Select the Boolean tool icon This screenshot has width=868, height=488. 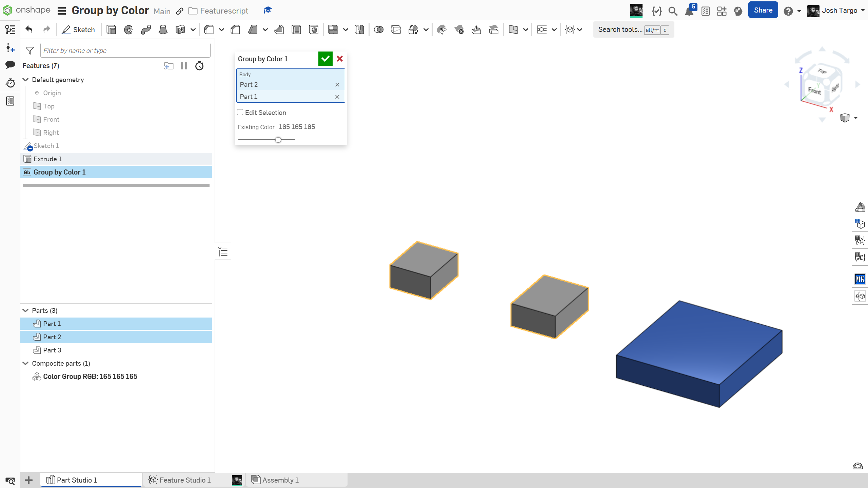coord(379,30)
